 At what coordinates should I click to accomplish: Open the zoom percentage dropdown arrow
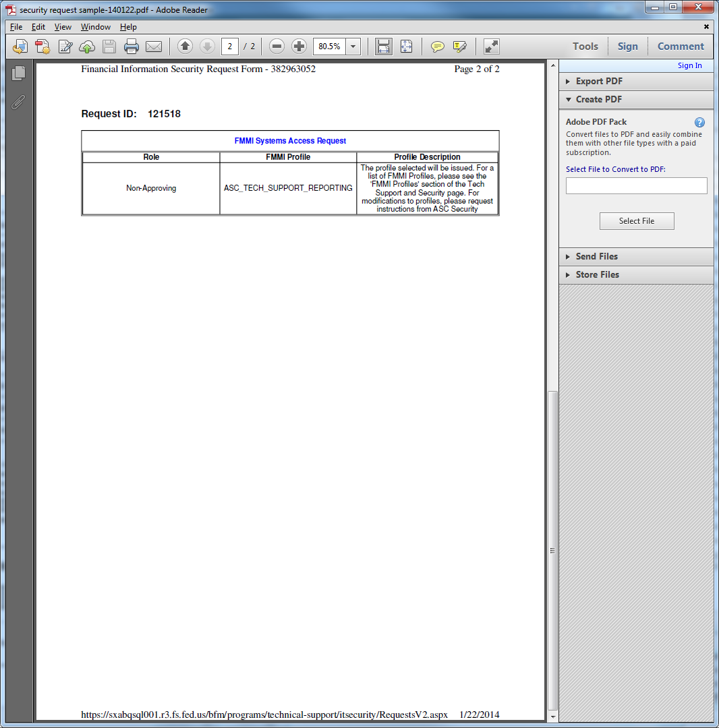(x=353, y=47)
